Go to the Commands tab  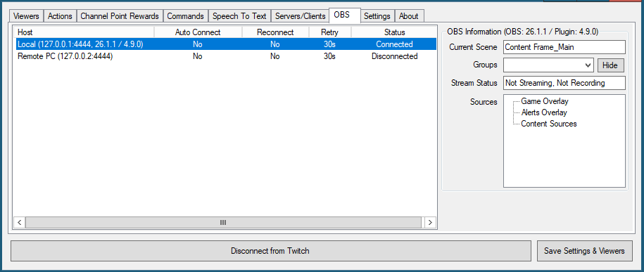pos(185,16)
